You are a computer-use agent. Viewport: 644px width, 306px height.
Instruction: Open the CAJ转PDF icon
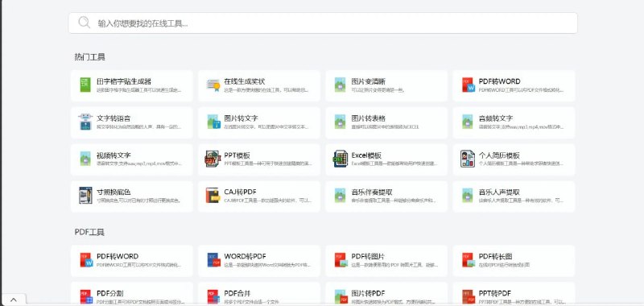pyautogui.click(x=213, y=196)
